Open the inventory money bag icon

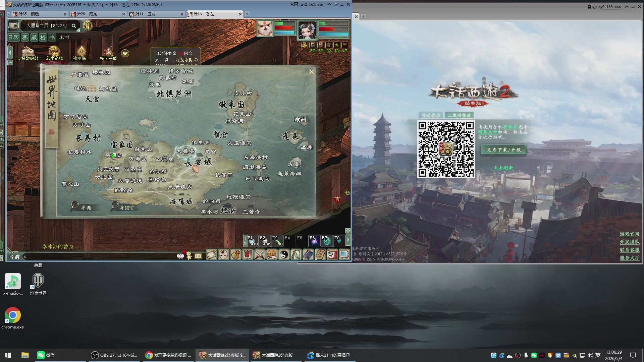tap(235, 255)
